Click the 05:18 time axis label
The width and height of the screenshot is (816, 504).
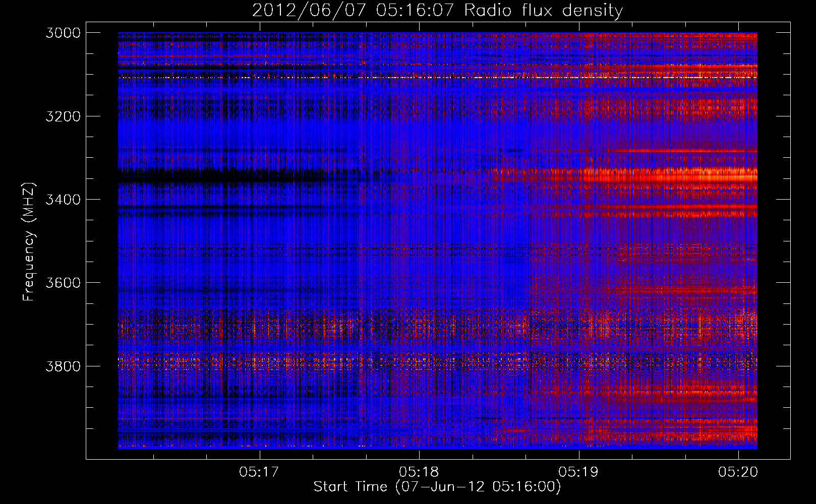419,472
